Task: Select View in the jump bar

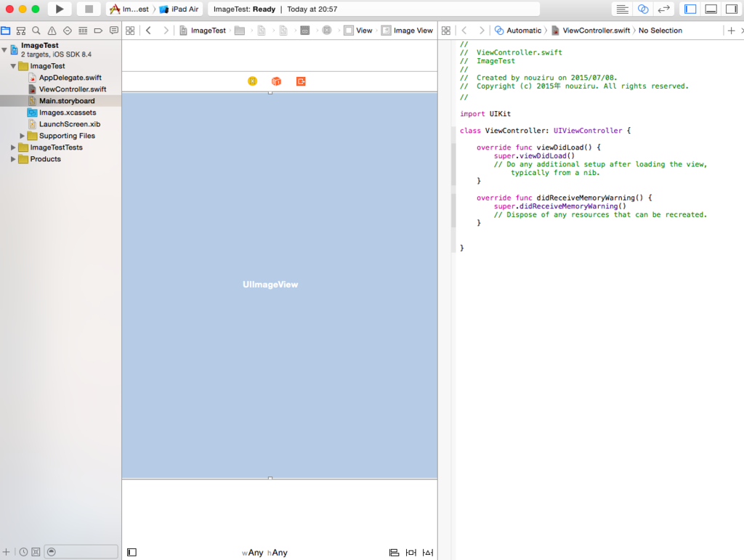Action: [x=358, y=31]
